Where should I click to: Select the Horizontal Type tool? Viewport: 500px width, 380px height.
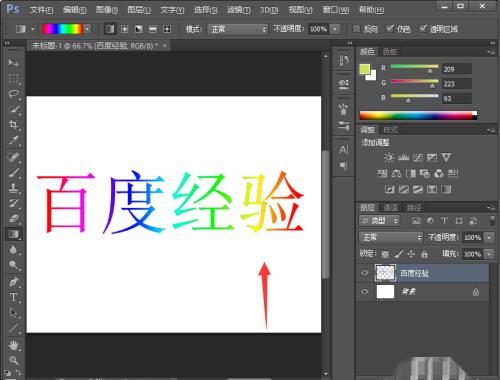point(13,297)
